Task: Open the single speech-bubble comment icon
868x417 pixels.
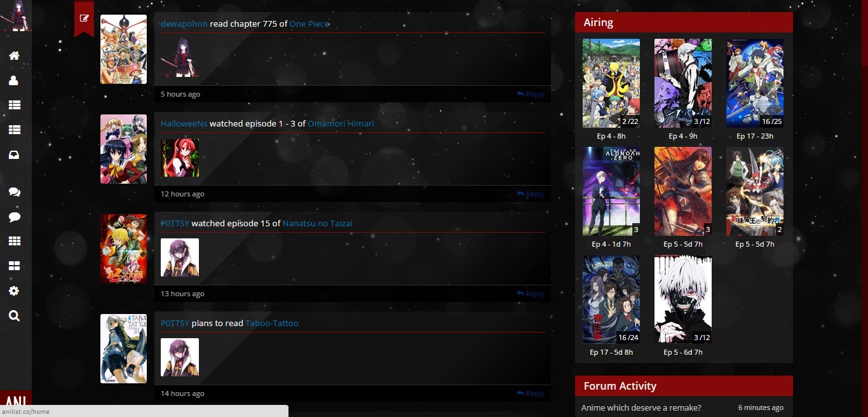Action: (14, 217)
